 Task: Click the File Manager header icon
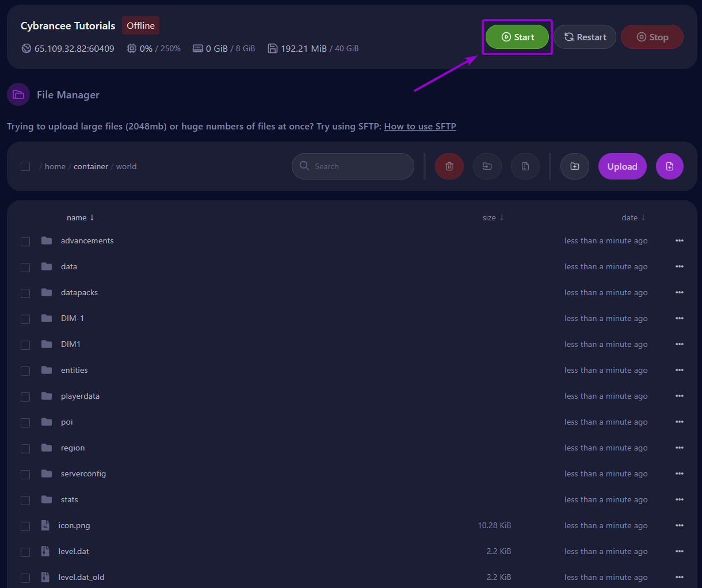tap(18, 94)
